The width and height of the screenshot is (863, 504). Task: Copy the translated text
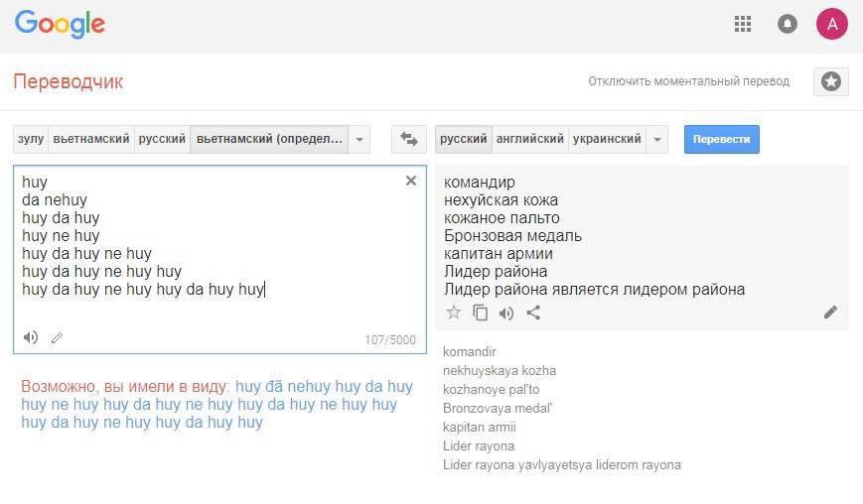480,313
